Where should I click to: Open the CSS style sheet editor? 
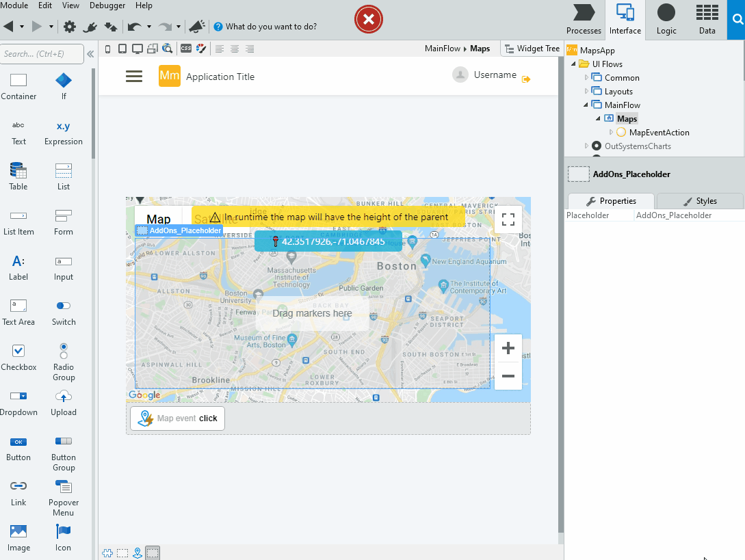186,49
